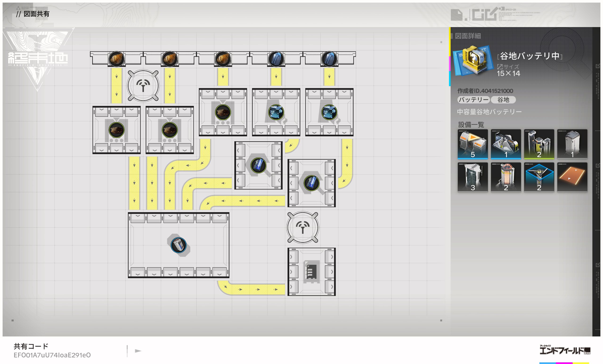The height and width of the screenshot is (364, 603).
Task: Click the 図面共有 header title
Action: click(x=36, y=14)
